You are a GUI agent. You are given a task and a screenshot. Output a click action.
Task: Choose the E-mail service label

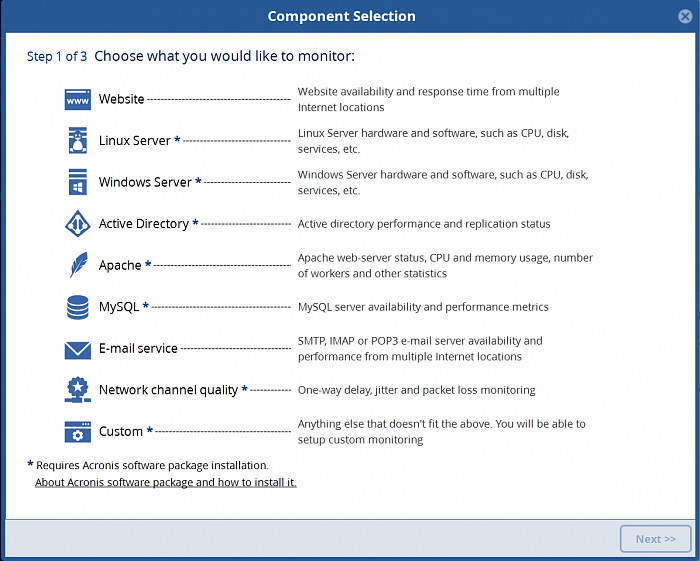[x=138, y=349]
